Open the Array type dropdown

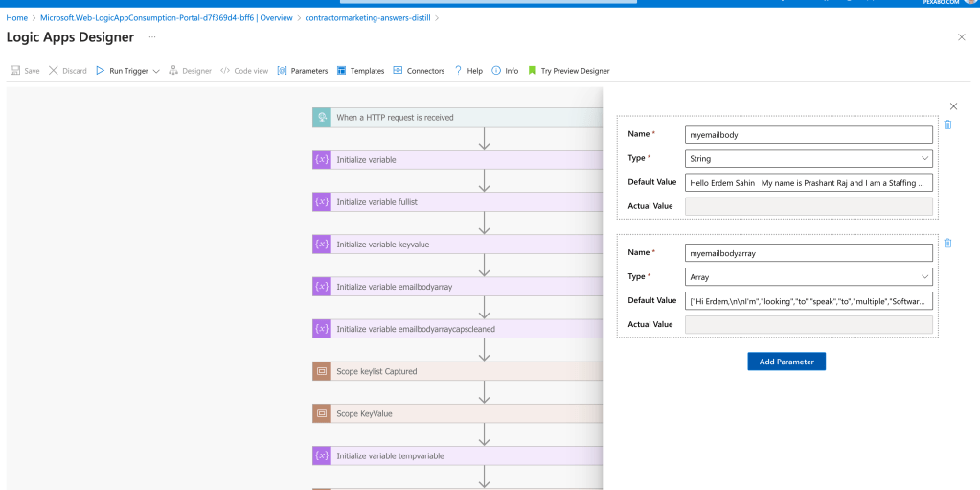tap(809, 276)
